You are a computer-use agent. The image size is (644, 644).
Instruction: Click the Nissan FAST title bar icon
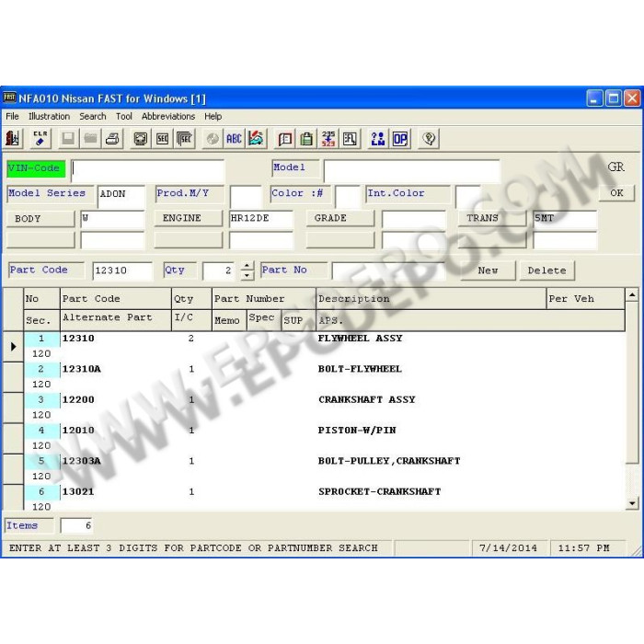9,98
